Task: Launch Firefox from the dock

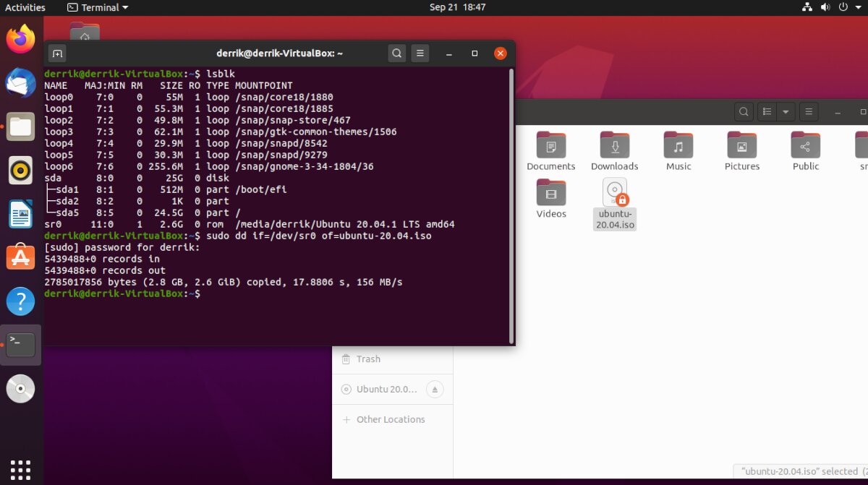Action: coord(20,38)
